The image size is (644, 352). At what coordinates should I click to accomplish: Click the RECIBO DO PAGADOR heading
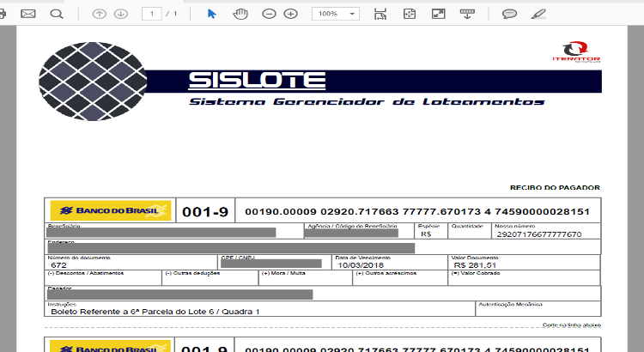pos(555,188)
